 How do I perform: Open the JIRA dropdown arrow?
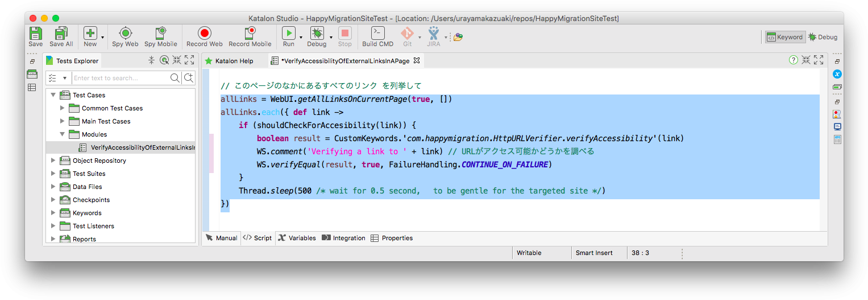click(446, 37)
